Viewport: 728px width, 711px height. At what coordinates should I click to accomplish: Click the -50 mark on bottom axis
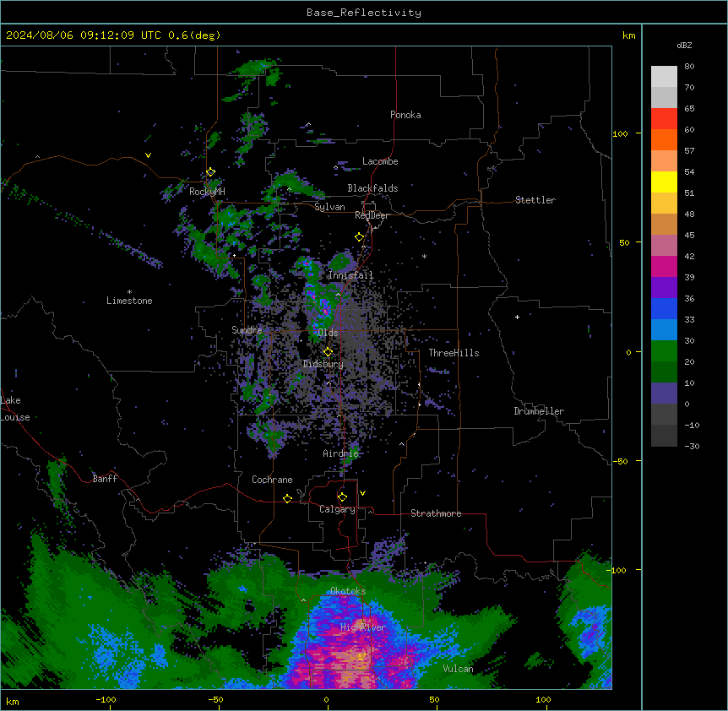[215, 699]
